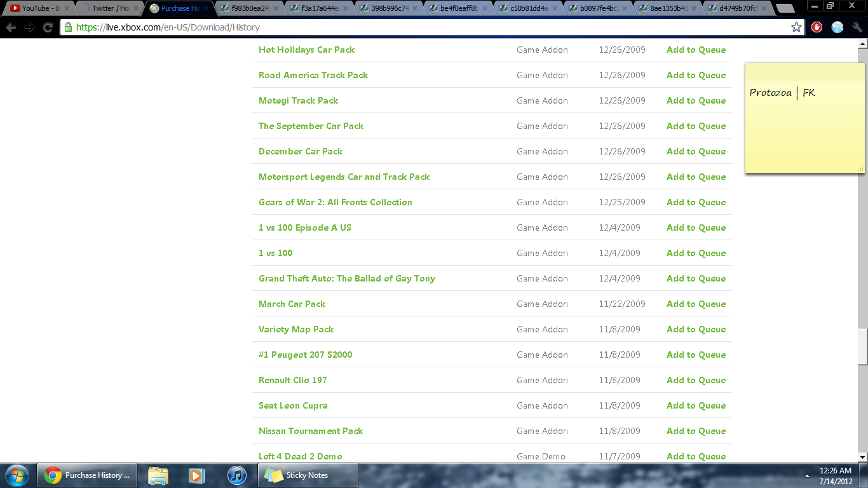Launch Windows Media Player from taskbar
Image resolution: width=868 pixels, height=488 pixels.
coord(197,475)
